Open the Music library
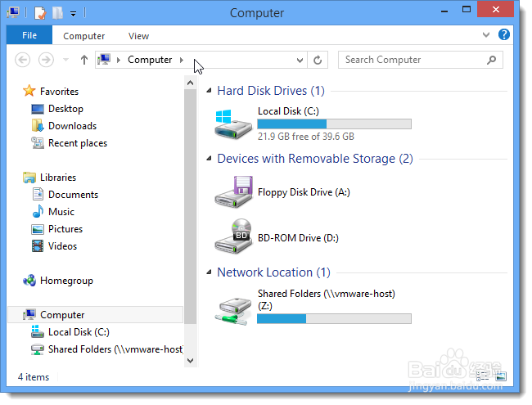Screen dimensions: 532x405 pyautogui.click(x=61, y=212)
